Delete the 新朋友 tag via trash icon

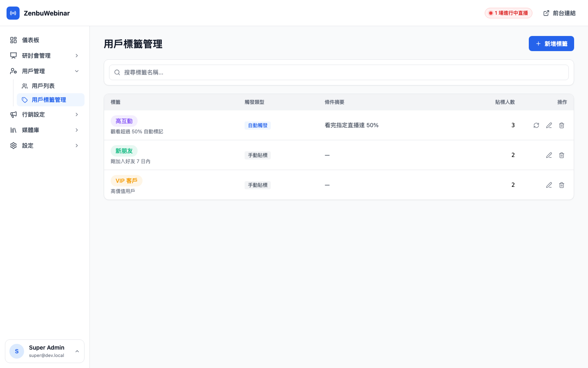pyautogui.click(x=561, y=155)
